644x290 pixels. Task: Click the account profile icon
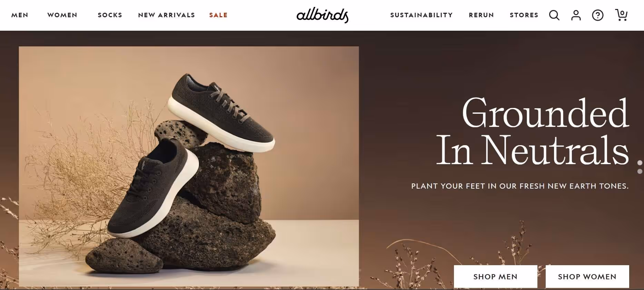click(x=576, y=15)
